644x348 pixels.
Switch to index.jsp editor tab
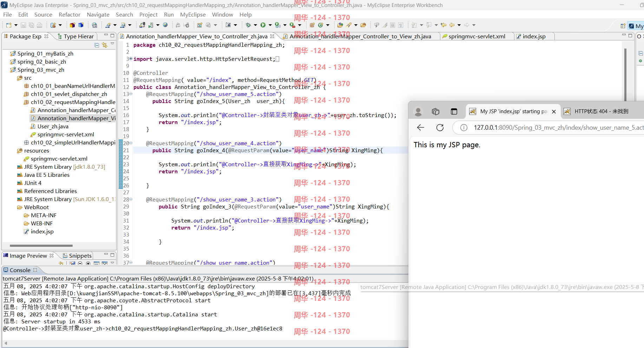(x=534, y=36)
